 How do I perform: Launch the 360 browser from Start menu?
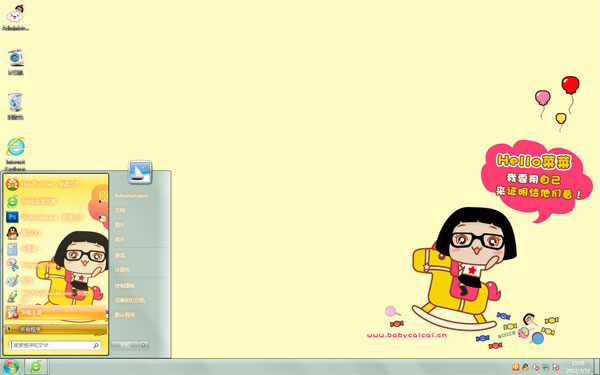tap(56, 201)
